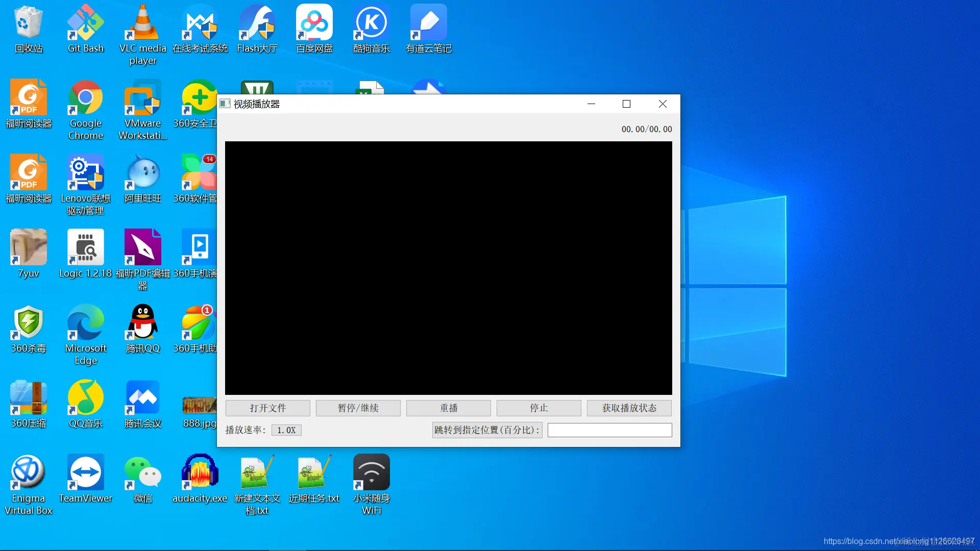The image size is (980, 551).
Task: Select the 小米随身WiFi icon
Action: (x=372, y=473)
